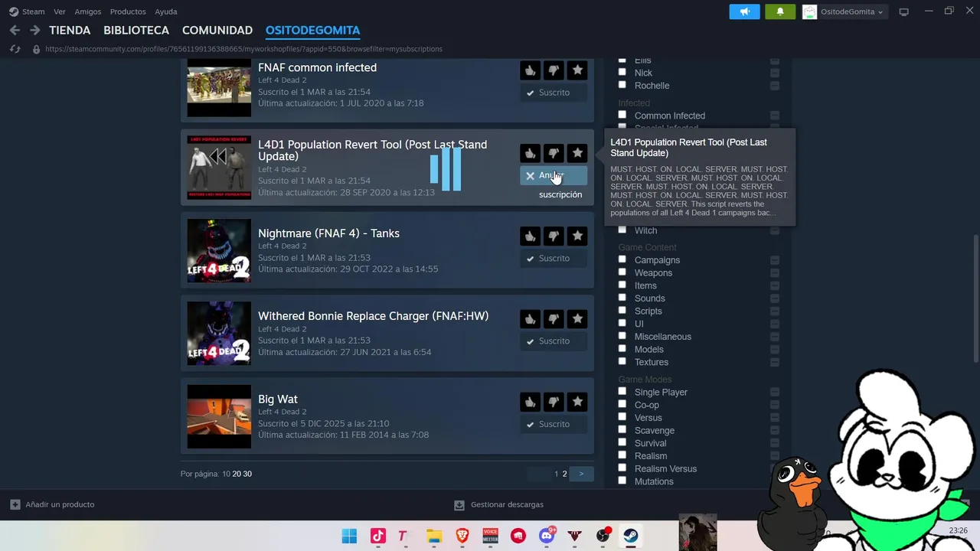Open the Windows Start menu
Image resolution: width=980 pixels, height=551 pixels.
349,536
